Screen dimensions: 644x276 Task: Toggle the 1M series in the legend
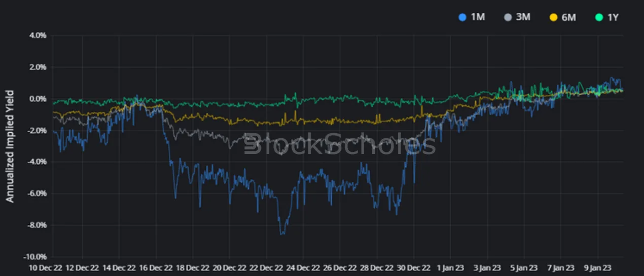point(472,17)
